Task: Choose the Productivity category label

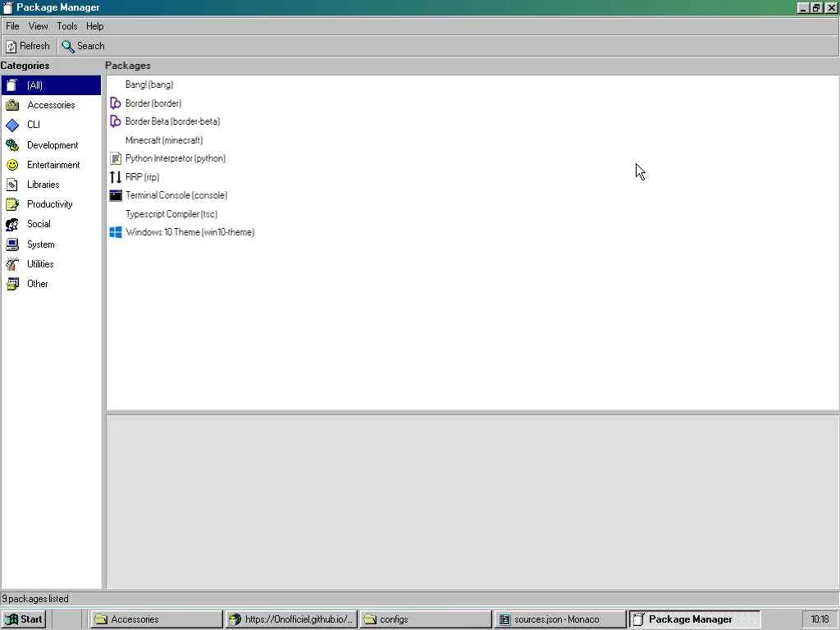Action: tap(50, 204)
